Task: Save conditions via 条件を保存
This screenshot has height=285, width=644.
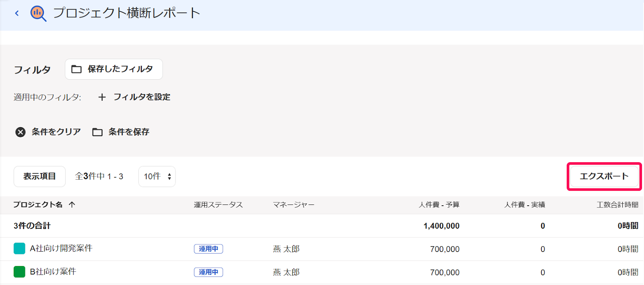Action: (129, 132)
